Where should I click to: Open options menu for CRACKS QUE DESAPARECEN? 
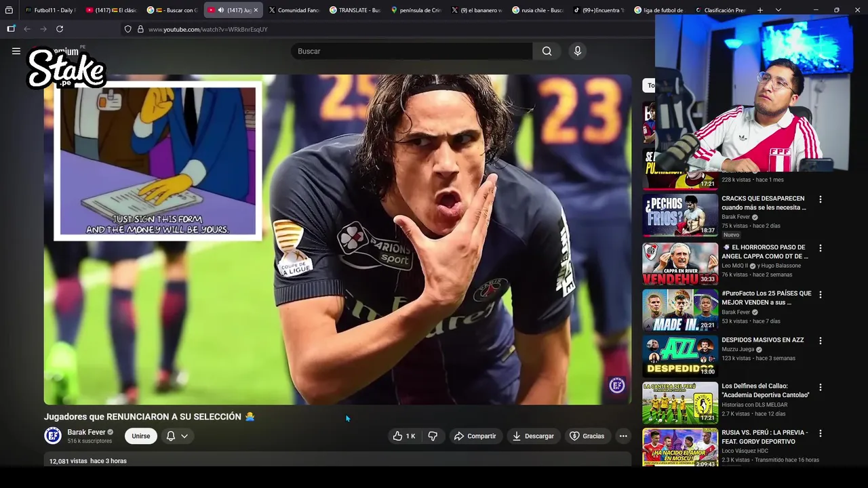point(821,199)
